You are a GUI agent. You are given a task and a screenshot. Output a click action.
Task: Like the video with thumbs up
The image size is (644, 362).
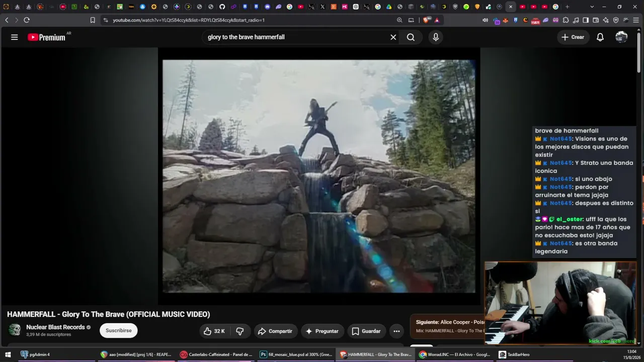[215, 331]
